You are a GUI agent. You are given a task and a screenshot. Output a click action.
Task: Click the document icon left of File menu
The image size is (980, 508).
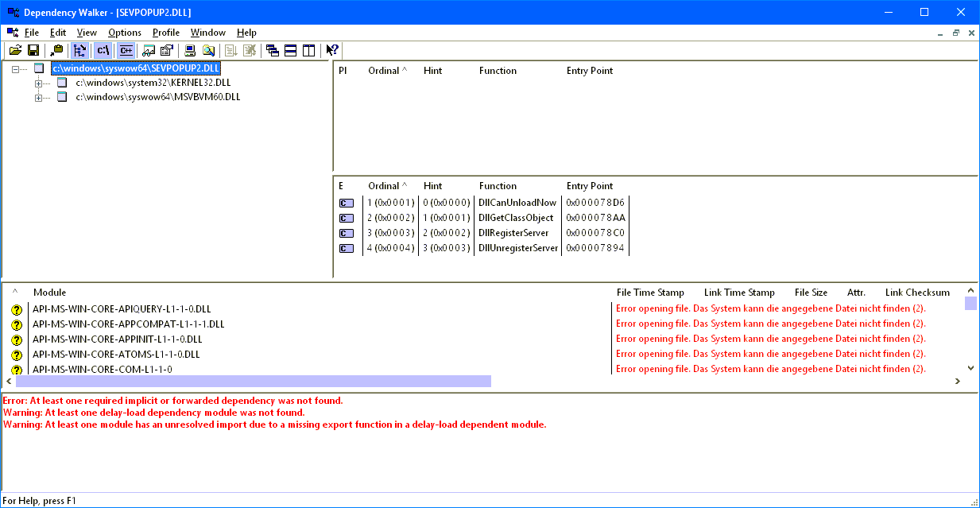(x=13, y=33)
